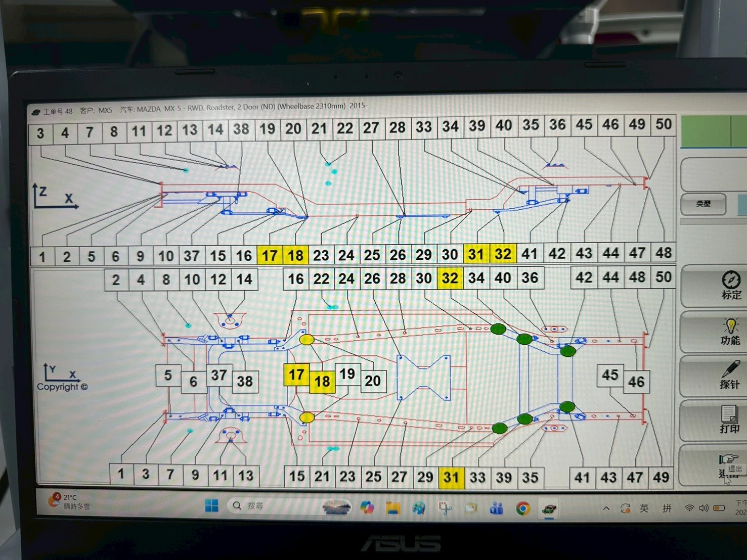747x560 pixels.
Task: Open File Explorer from the taskbar
Action: 393,507
